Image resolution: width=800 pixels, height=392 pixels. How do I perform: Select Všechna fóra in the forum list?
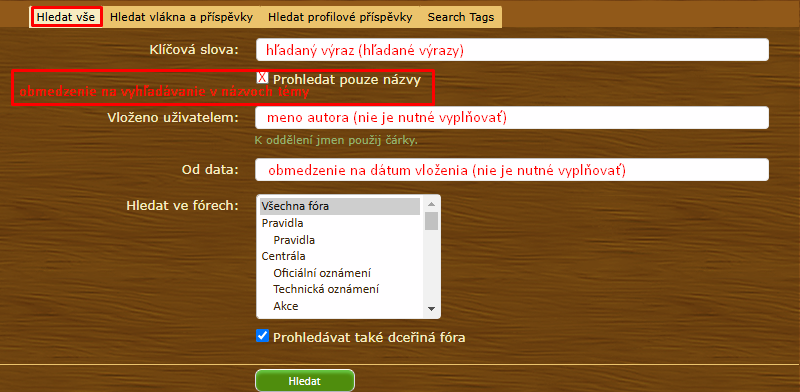coord(340,207)
